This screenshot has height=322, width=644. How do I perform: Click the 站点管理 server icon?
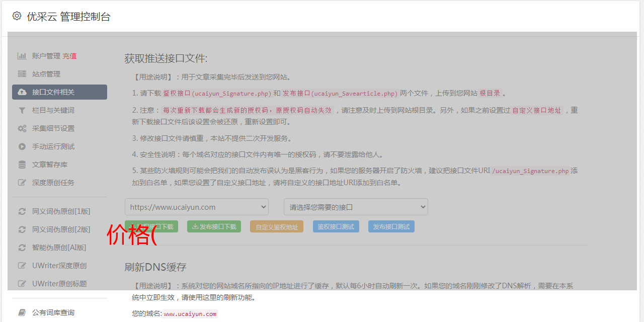pos(22,74)
